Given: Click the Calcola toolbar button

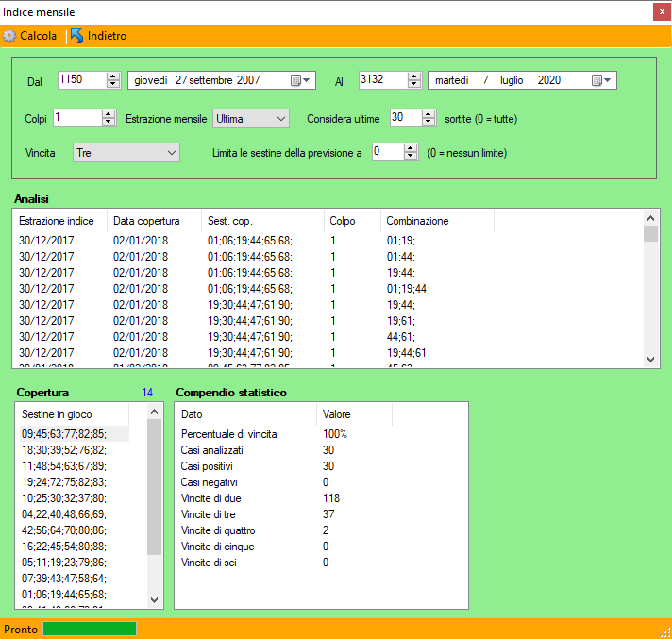Looking at the screenshot, I should click(30, 36).
